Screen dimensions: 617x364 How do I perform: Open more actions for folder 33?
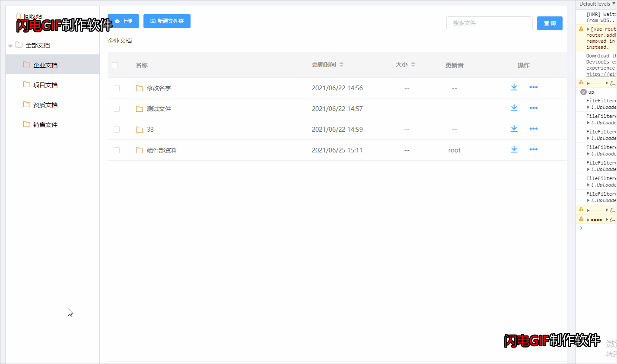point(534,129)
